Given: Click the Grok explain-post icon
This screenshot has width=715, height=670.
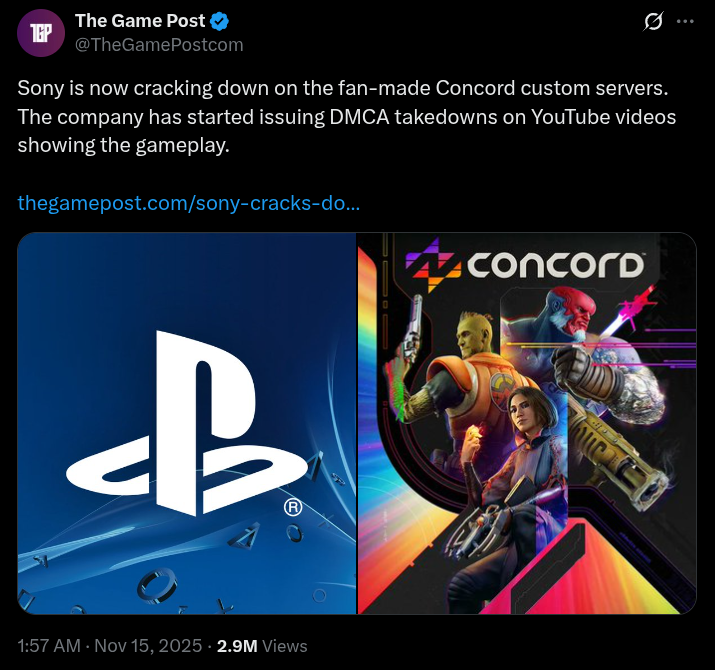Looking at the screenshot, I should [653, 21].
